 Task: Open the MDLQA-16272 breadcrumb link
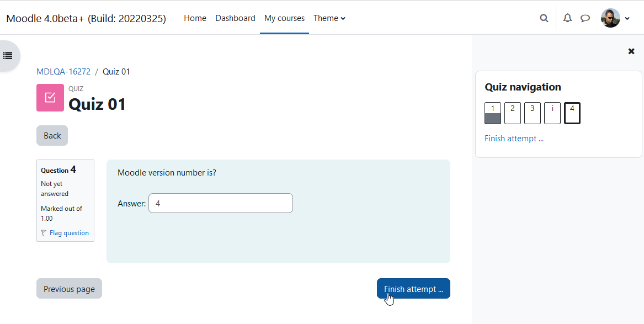pos(63,72)
